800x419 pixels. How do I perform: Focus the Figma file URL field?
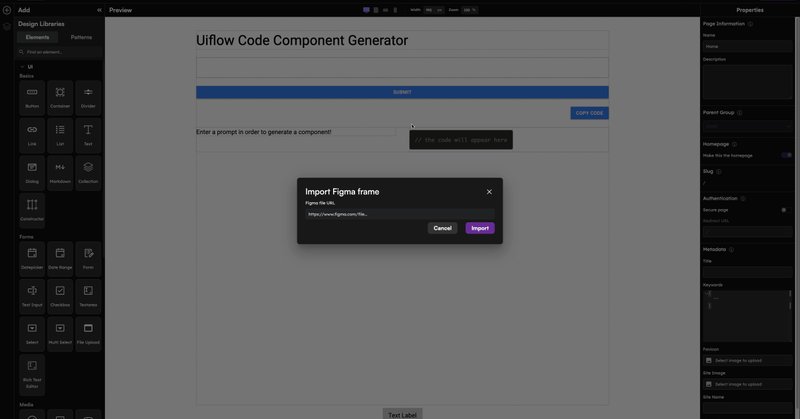399,214
